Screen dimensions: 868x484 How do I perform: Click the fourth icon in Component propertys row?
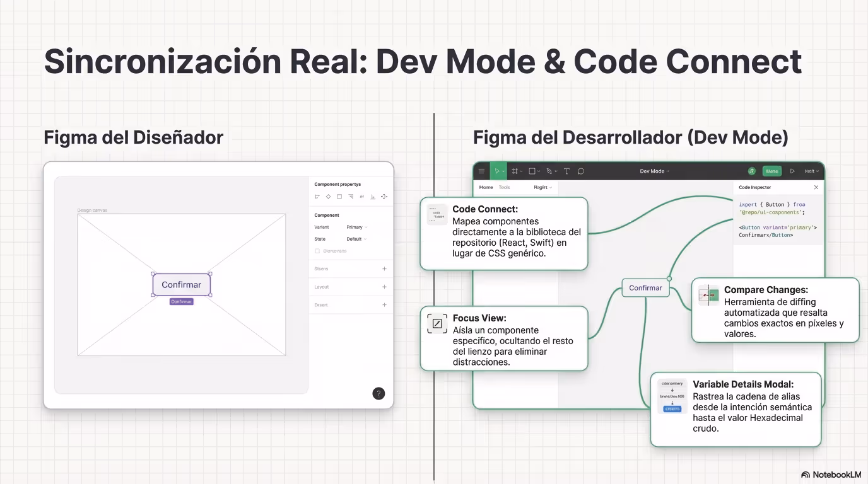pyautogui.click(x=351, y=197)
